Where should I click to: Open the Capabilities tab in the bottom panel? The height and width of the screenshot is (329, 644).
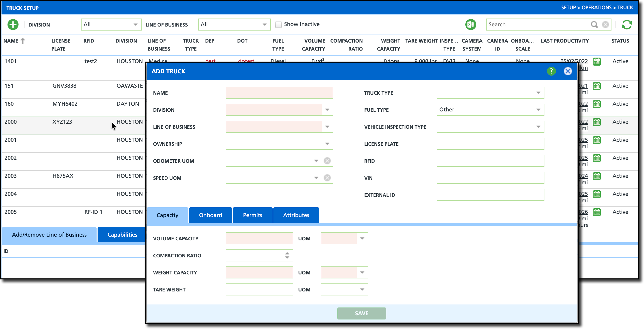click(x=122, y=235)
